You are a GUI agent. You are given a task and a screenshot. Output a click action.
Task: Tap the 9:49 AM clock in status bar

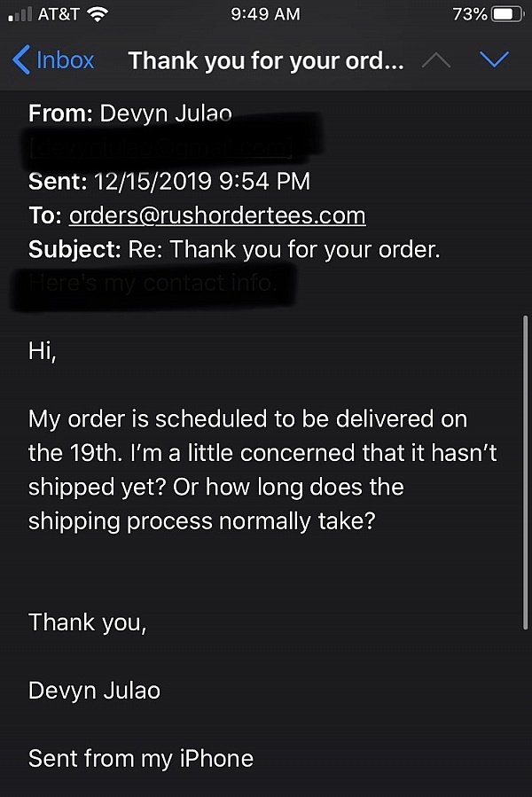pyautogui.click(x=265, y=13)
